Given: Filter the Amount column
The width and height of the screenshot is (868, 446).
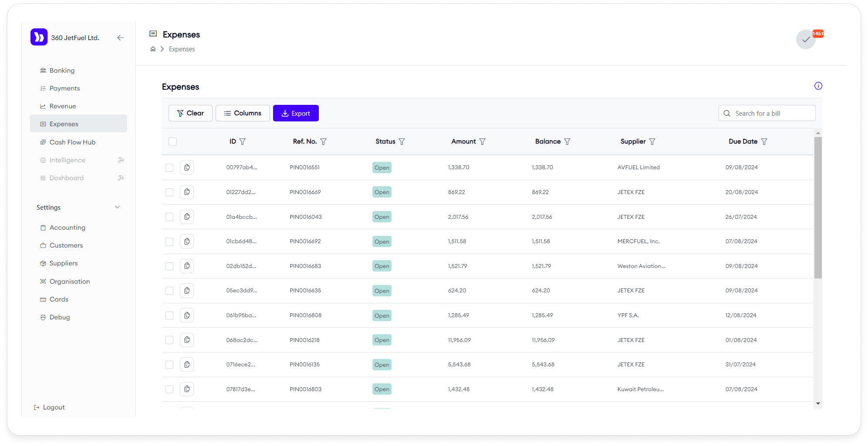Looking at the screenshot, I should (x=483, y=141).
